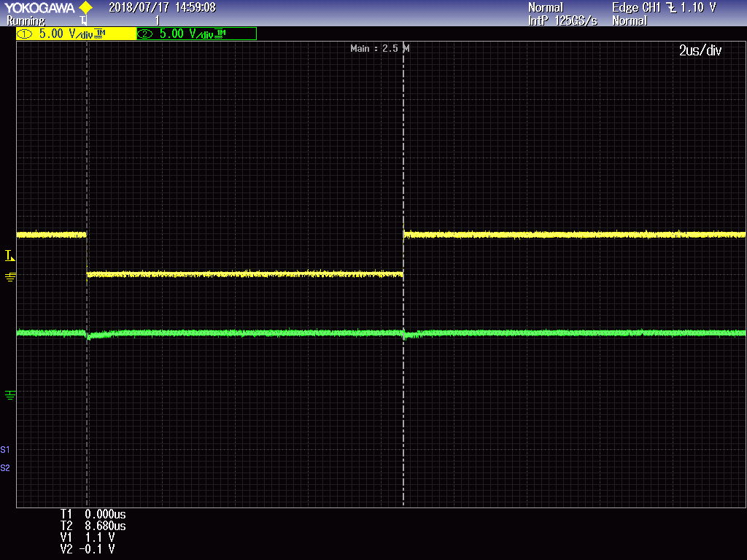Open the Edge CH1 trigger type setting
This screenshot has width=747, height=560.
637,7
